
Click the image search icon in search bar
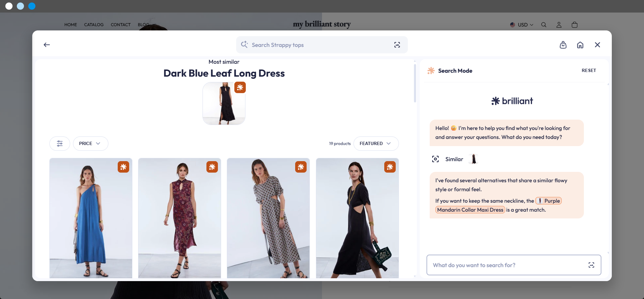397,45
